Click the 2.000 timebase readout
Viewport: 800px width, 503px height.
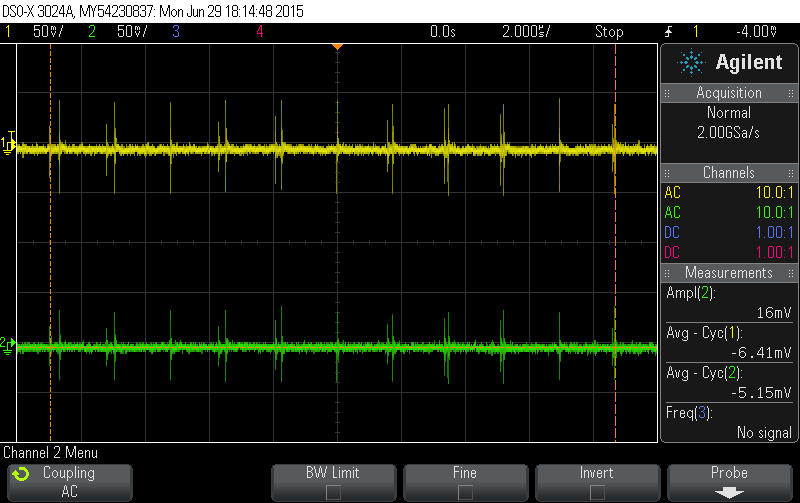click(526, 32)
